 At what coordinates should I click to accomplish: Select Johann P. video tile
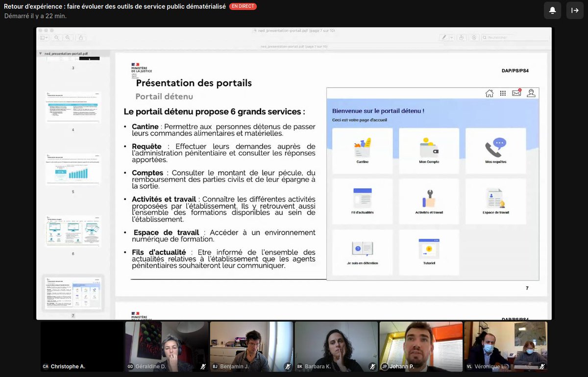pos(421,347)
